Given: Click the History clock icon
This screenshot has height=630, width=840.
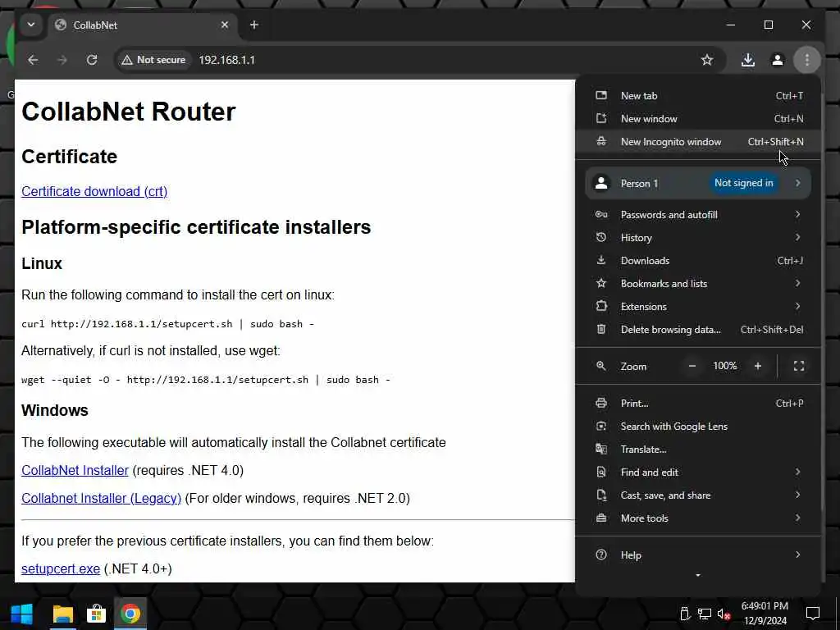Looking at the screenshot, I should point(601,237).
